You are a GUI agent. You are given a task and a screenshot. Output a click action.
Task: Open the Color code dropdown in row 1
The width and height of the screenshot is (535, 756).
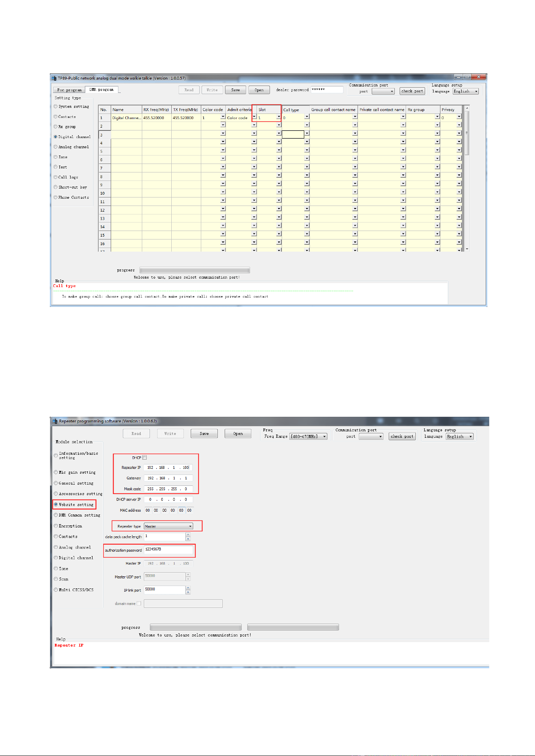[x=223, y=117]
